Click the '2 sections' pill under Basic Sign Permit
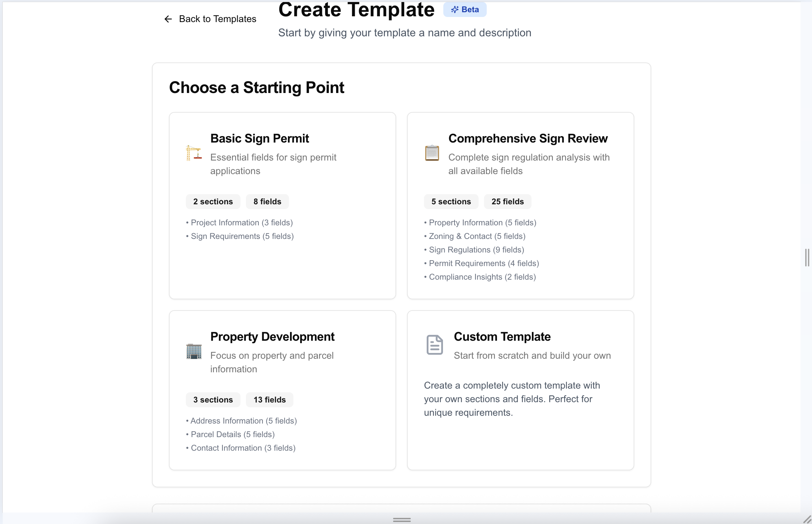 [x=213, y=202]
